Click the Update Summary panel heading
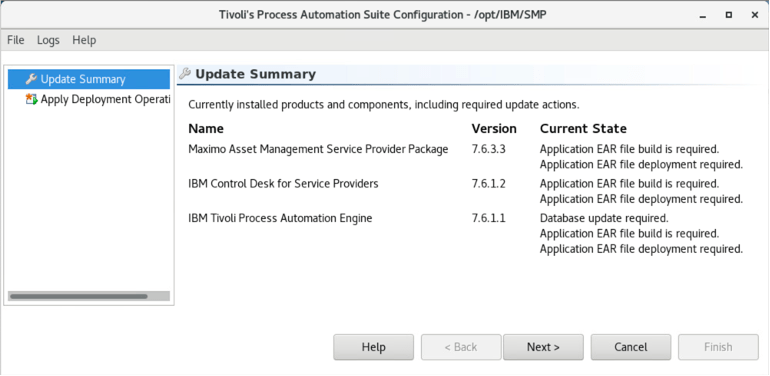The height and width of the screenshot is (376, 770). [x=255, y=74]
